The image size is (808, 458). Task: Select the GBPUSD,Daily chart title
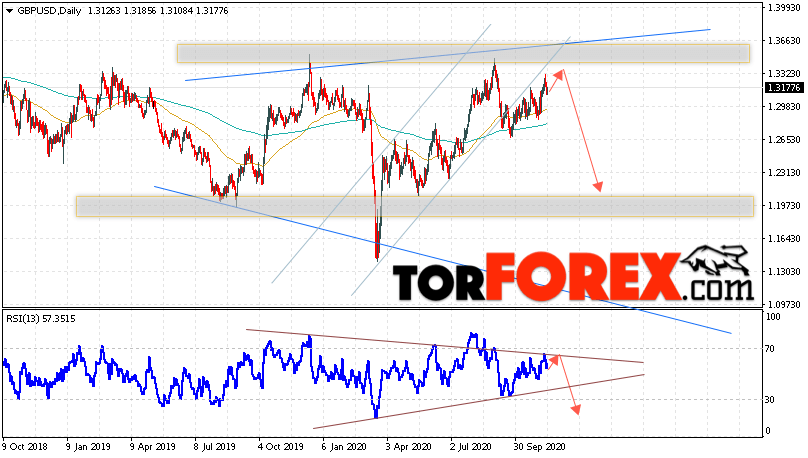(x=49, y=11)
